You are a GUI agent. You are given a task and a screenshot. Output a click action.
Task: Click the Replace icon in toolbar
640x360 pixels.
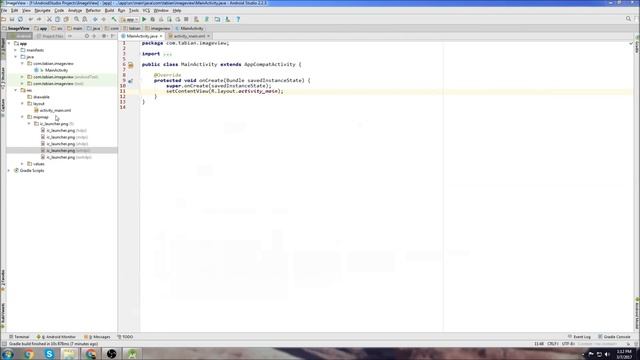tap(85, 19)
